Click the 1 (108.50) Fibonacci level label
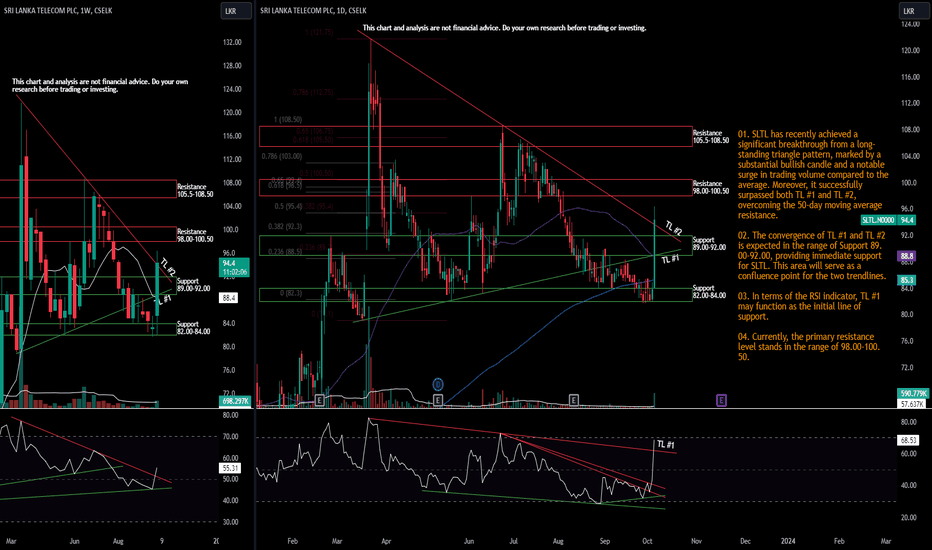932x550 pixels. coord(288,120)
